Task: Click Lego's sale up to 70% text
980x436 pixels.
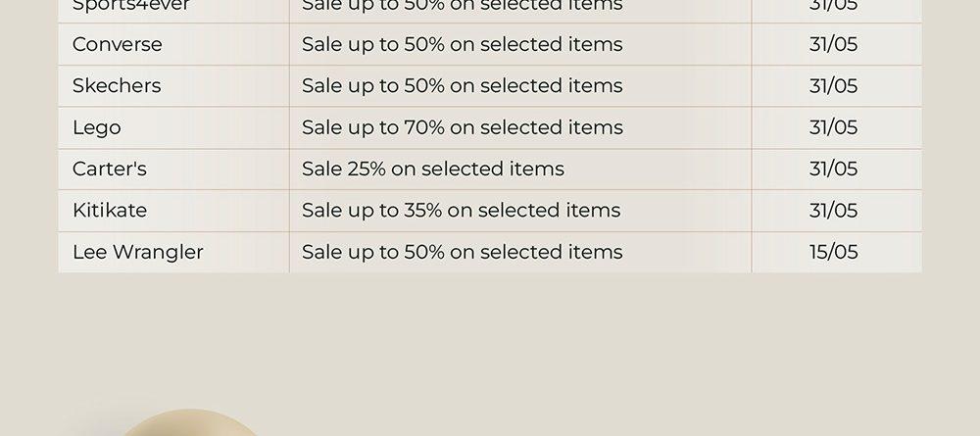Action: point(462,127)
